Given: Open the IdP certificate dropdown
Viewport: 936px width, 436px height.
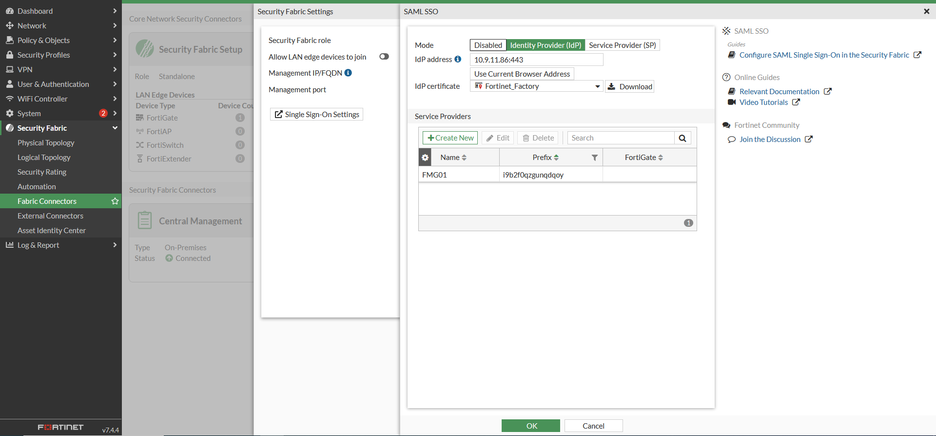Looking at the screenshot, I should (537, 87).
